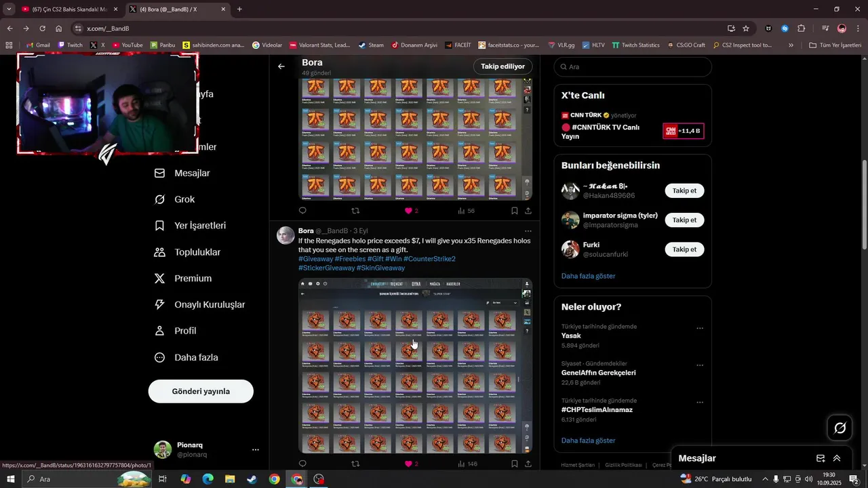Image resolution: width=868 pixels, height=488 pixels.
Task: Click the X search field labeled Ara
Action: click(633, 67)
